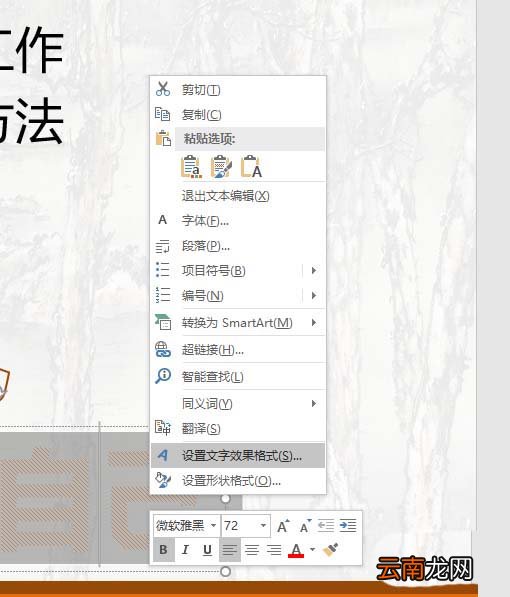The height and width of the screenshot is (597, 510).
Task: Click the Paste Options clipboard icon
Action: coord(163,139)
